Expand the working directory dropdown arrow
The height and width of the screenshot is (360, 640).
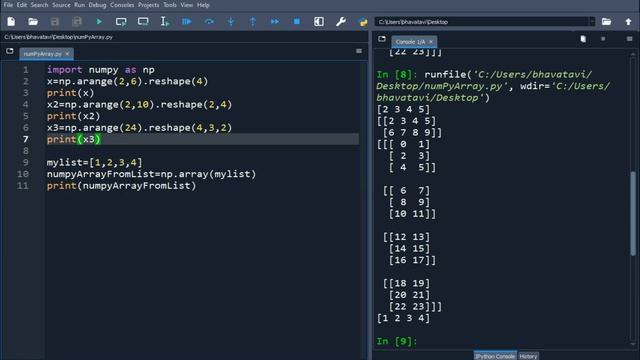pyautogui.click(x=592, y=22)
